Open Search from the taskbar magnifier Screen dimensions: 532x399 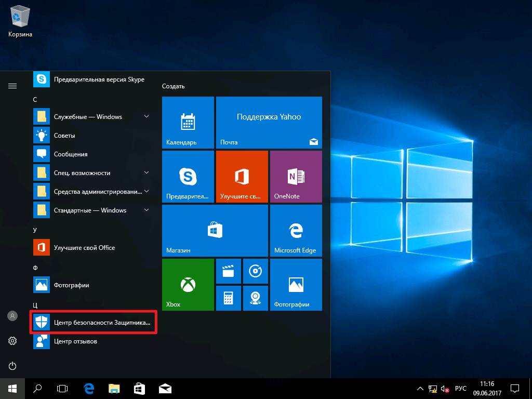pos(37,389)
